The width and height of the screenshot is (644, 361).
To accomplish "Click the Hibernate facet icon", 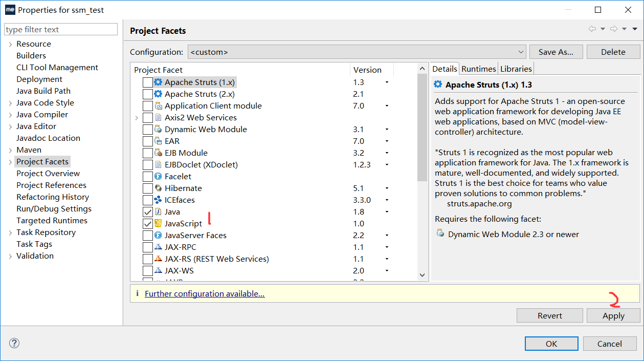I will coord(158,188).
